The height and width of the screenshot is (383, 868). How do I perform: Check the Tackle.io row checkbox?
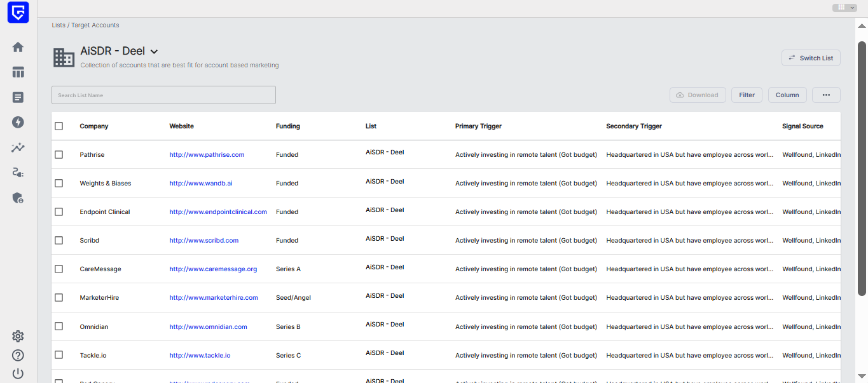tap(59, 354)
